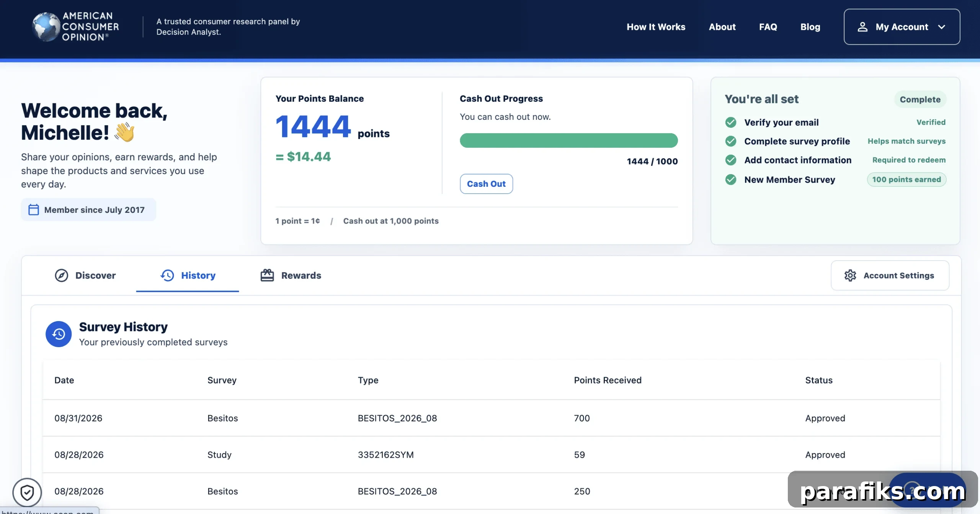
Task: Click the Date column header
Action: tap(64, 380)
